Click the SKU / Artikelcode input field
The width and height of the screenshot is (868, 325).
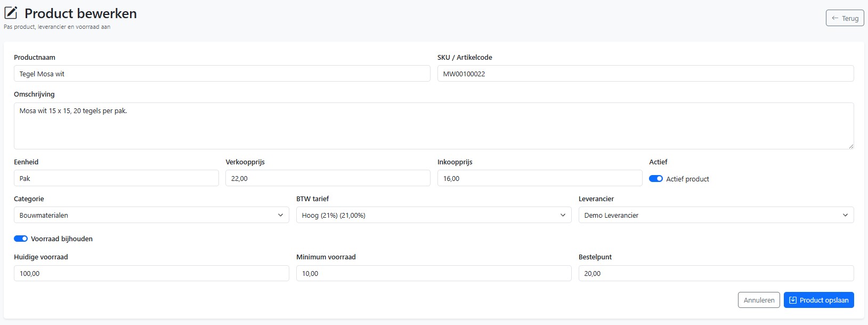(x=645, y=74)
